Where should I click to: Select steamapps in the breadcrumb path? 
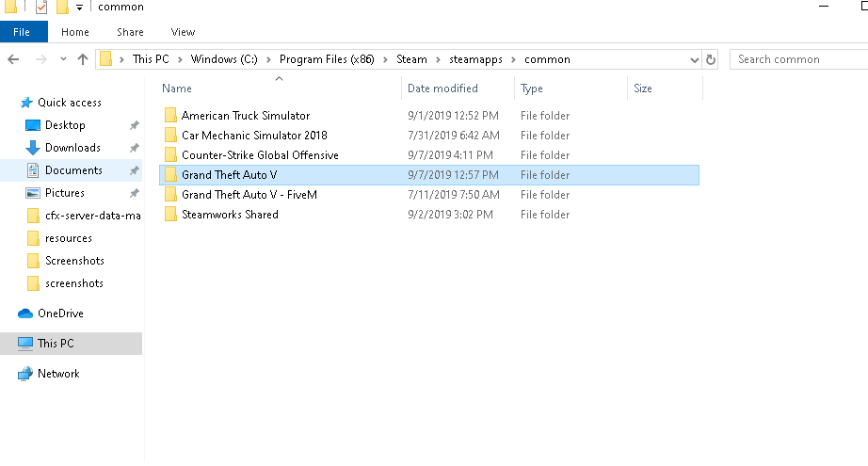(x=475, y=59)
